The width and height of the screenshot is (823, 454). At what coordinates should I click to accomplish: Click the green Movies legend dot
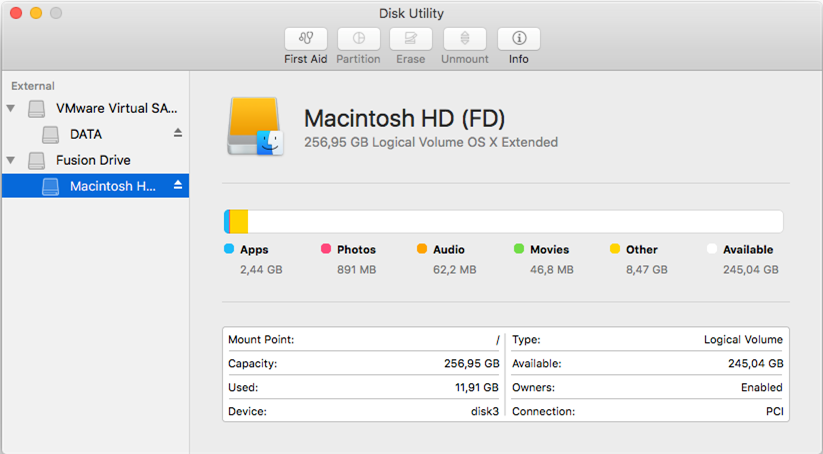click(x=519, y=249)
